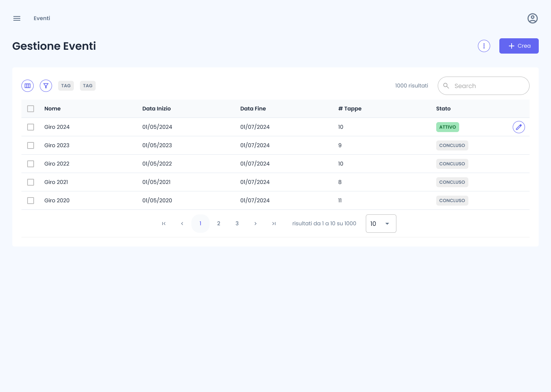Image resolution: width=551 pixels, height=392 pixels.
Task: Select the Giro 2020 name cell
Action: point(57,201)
